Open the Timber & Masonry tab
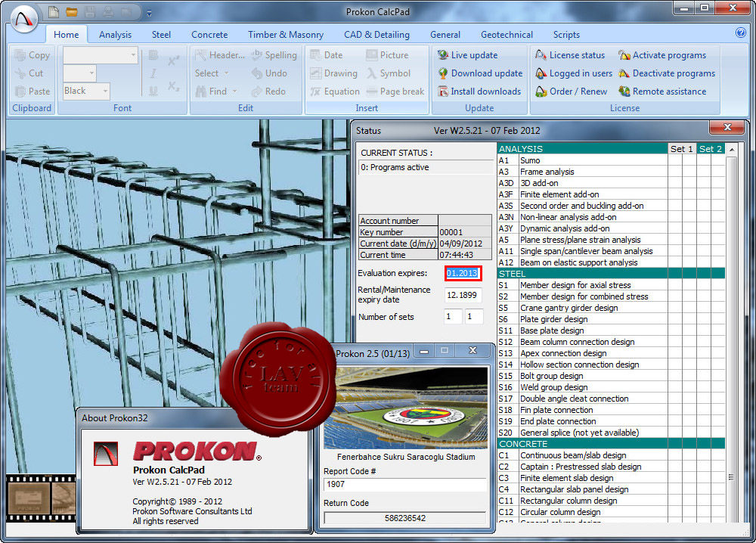 pyautogui.click(x=286, y=35)
